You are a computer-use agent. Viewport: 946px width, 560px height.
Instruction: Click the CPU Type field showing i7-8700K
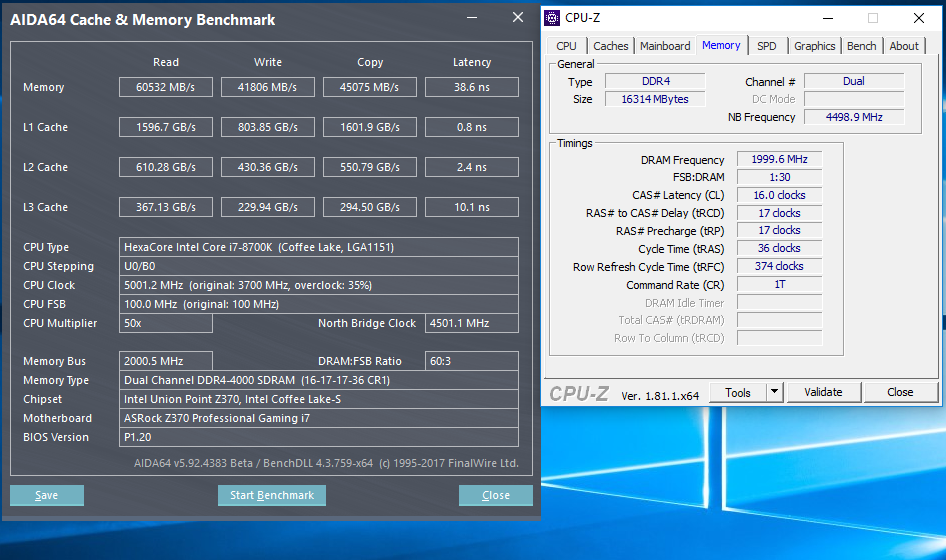pyautogui.click(x=319, y=247)
